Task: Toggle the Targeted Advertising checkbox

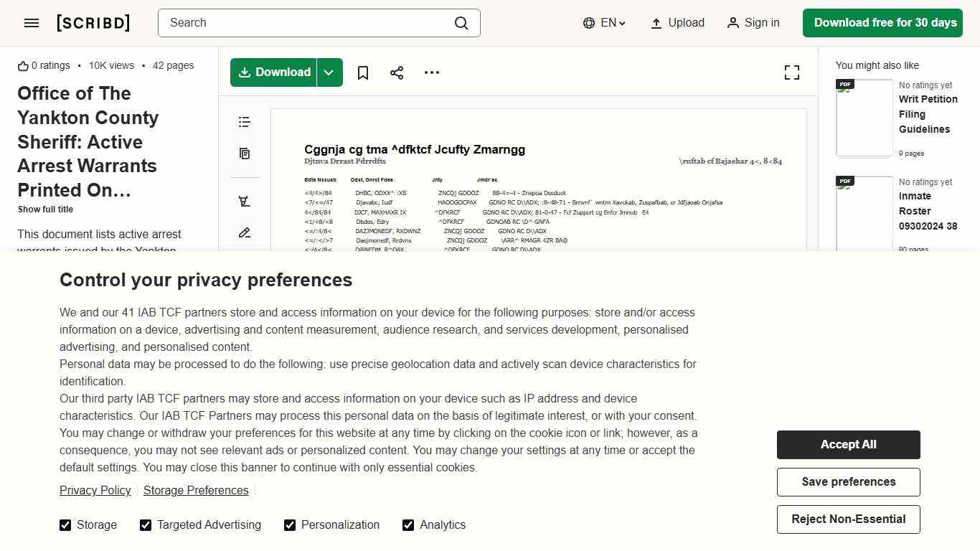Action: pyautogui.click(x=146, y=525)
